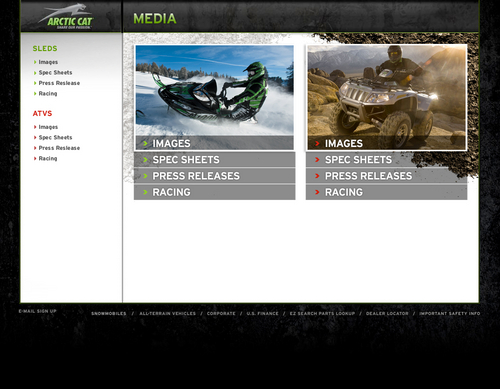Open DEALER LOCATOR footer link
Screen dimensions: 500x389
pyautogui.click(x=387, y=313)
